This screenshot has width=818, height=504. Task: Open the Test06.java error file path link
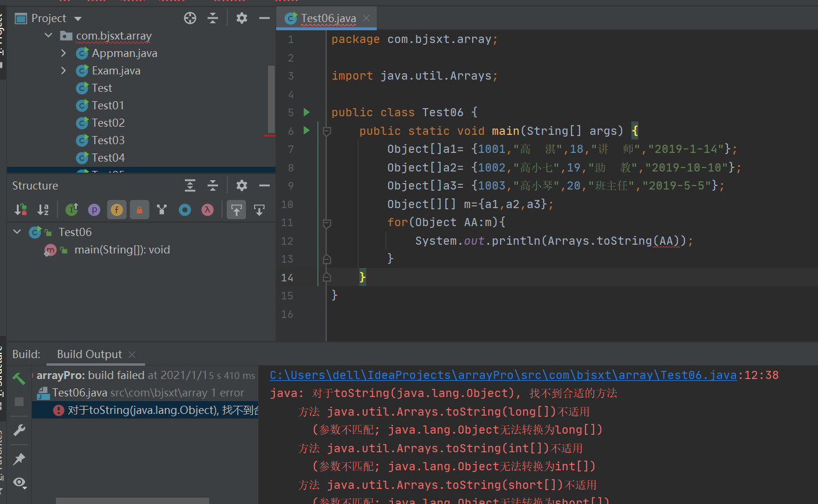click(503, 375)
